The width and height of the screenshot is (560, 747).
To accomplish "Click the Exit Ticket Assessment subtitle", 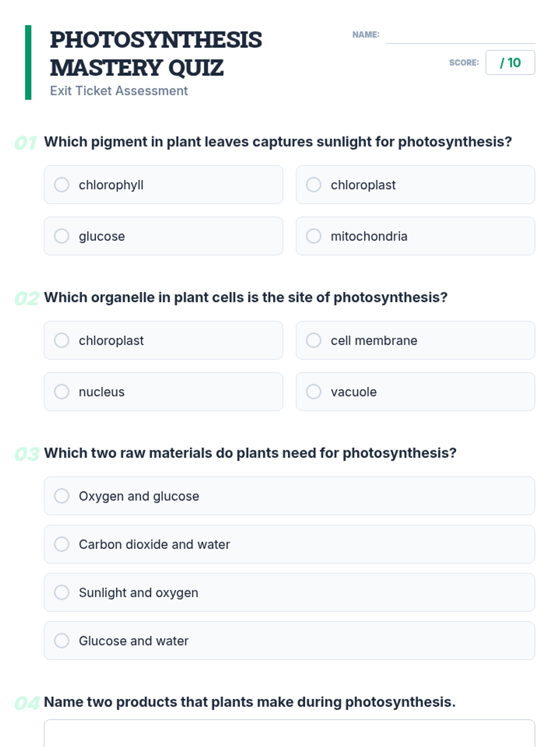I will tap(119, 91).
